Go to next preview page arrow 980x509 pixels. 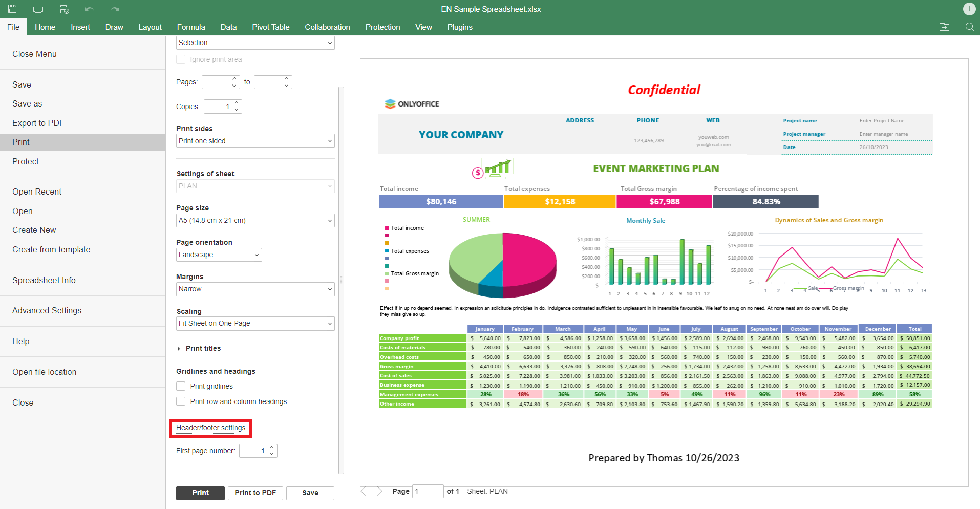379,491
